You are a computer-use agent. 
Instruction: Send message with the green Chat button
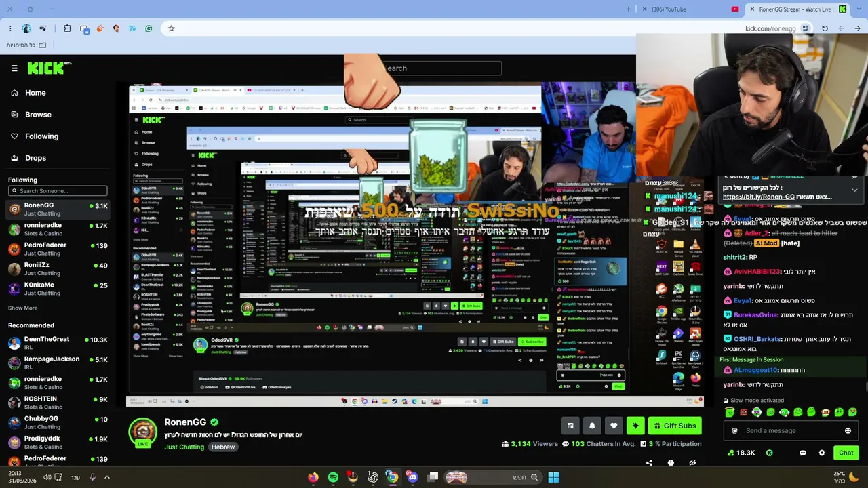(846, 453)
